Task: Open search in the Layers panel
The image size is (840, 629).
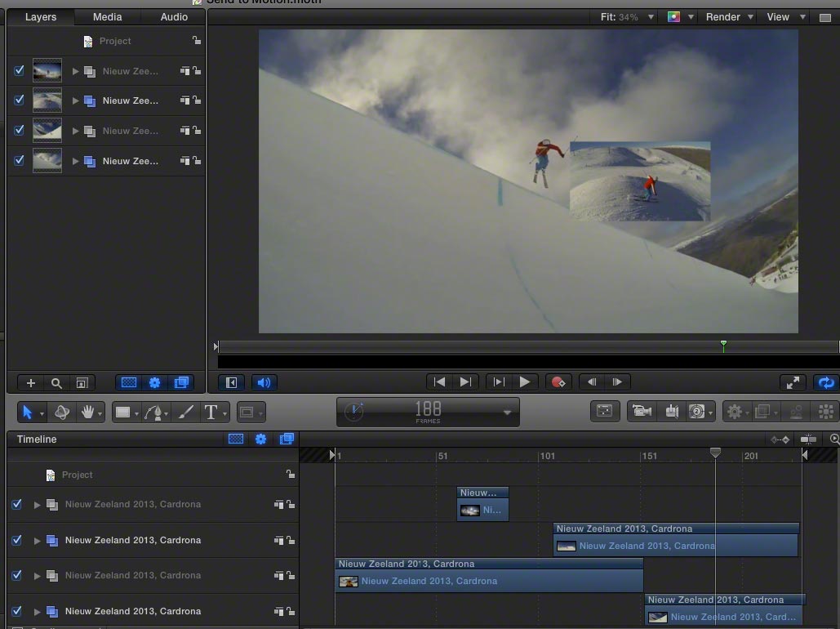Action: pos(56,383)
